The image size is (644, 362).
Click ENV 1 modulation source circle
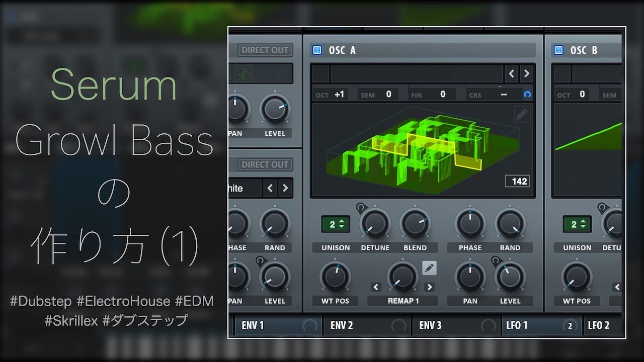pyautogui.click(x=310, y=326)
